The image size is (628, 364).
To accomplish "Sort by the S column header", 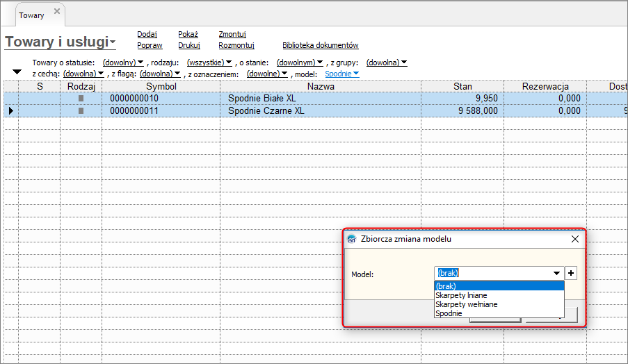I will 40,86.
